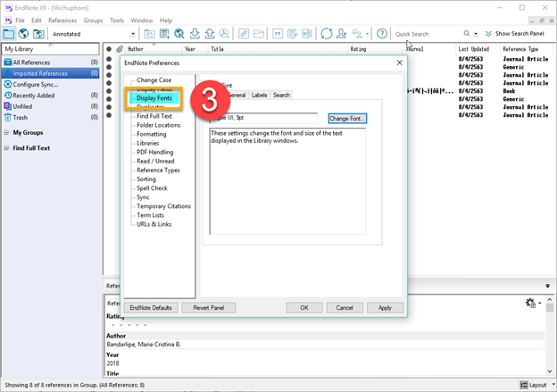The width and height of the screenshot is (557, 392).
Task: Click inside the Quick Search field
Action: point(426,34)
